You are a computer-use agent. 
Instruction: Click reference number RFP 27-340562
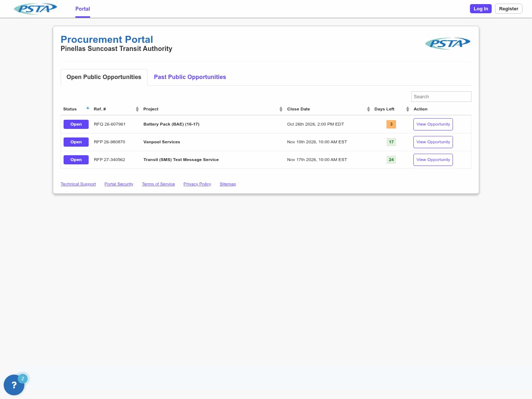(x=109, y=160)
